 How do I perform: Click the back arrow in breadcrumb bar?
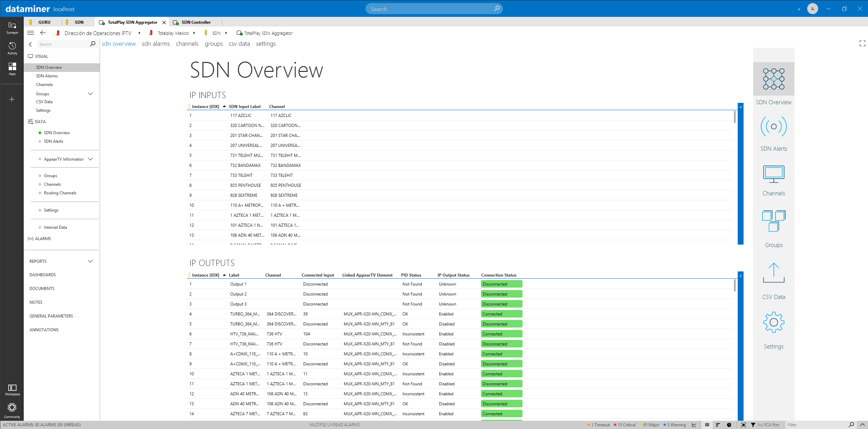(x=43, y=33)
